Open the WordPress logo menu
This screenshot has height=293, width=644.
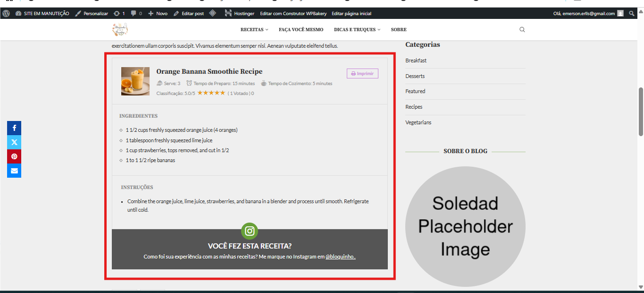coord(6,13)
